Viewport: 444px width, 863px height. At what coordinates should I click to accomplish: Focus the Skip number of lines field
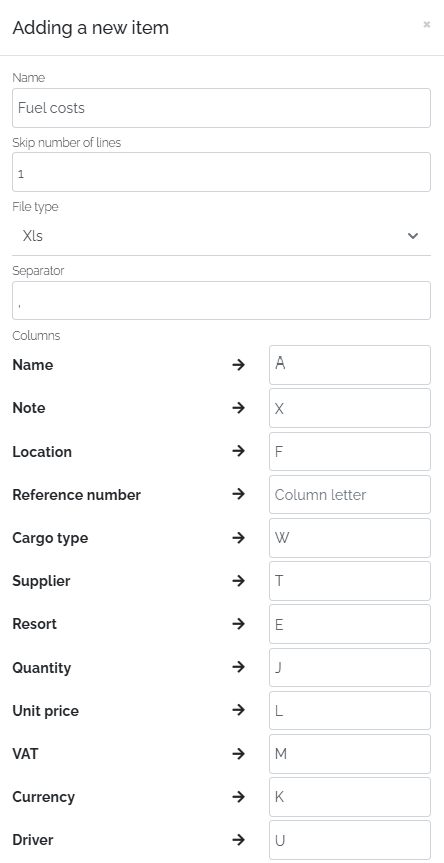[x=221, y=172]
